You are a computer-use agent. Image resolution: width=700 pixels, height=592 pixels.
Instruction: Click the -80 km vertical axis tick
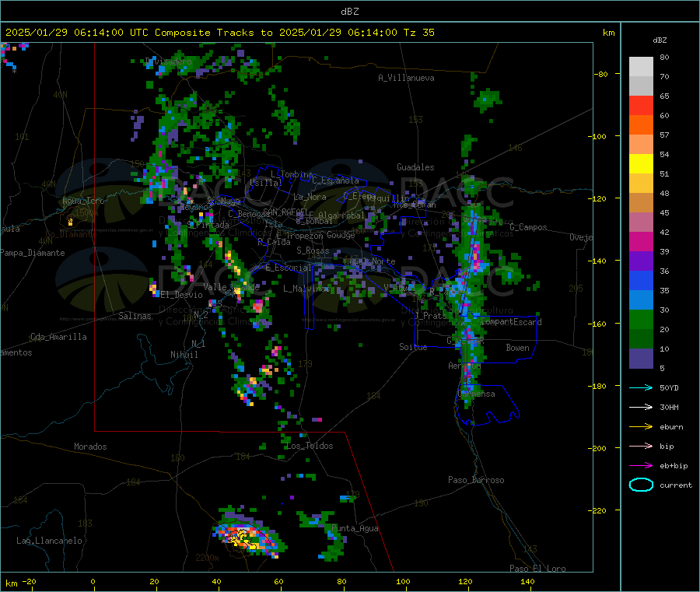coord(600,74)
